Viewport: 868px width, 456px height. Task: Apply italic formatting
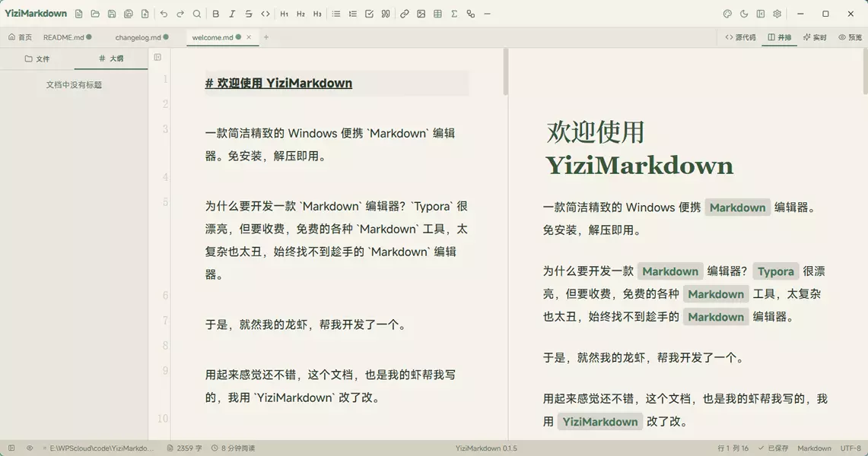click(x=233, y=14)
